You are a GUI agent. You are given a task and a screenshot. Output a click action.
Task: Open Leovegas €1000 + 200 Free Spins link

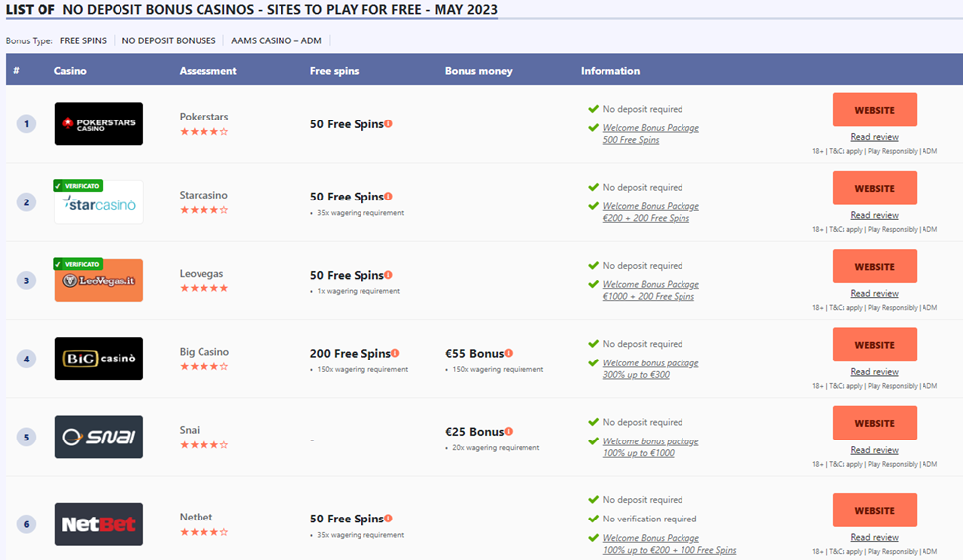click(x=651, y=290)
